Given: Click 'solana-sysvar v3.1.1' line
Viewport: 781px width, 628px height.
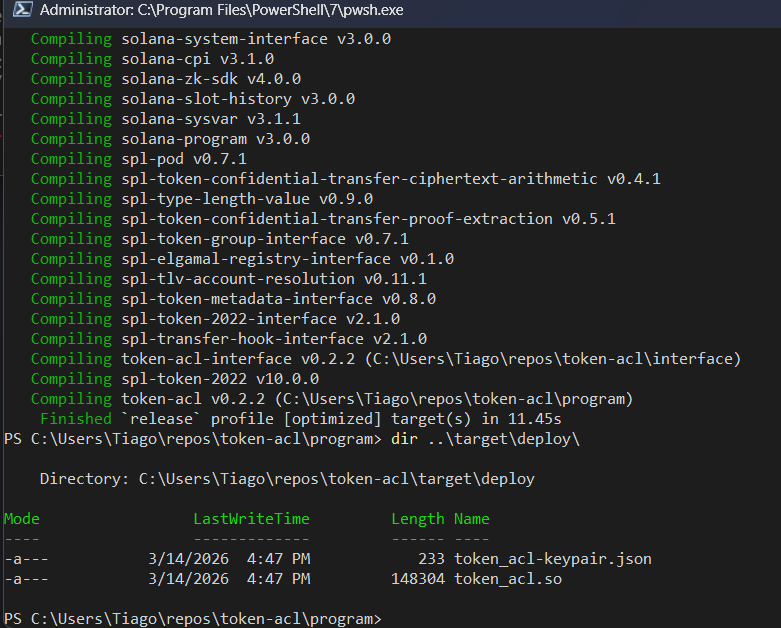Looking at the screenshot, I should click(166, 119).
